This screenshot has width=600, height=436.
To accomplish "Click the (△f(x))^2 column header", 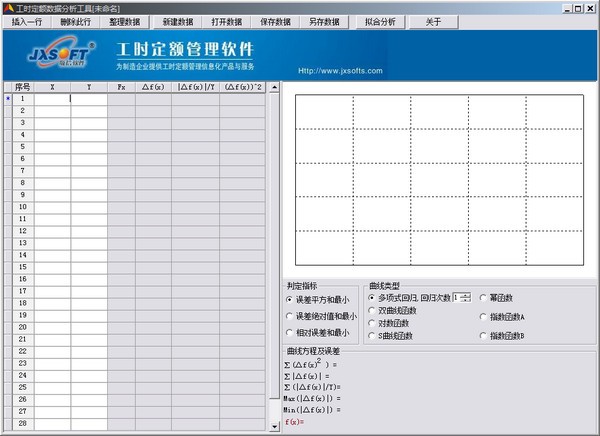I will tap(243, 87).
